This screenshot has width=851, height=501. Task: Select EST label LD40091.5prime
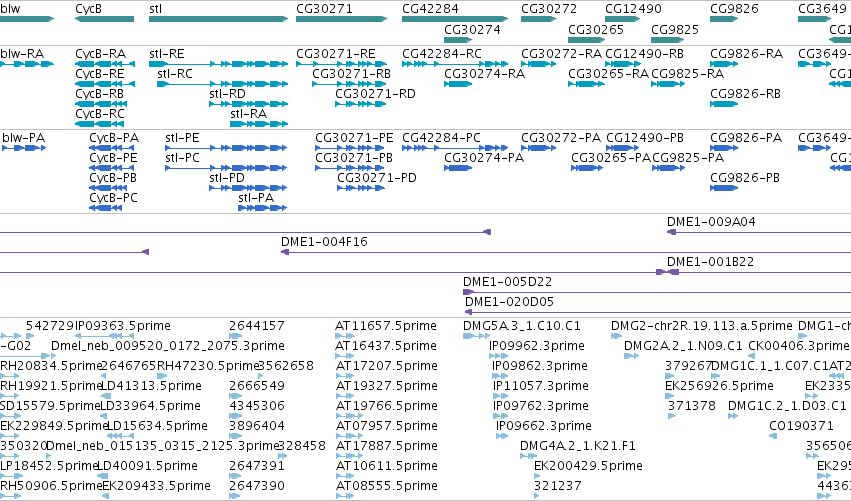tap(149, 466)
